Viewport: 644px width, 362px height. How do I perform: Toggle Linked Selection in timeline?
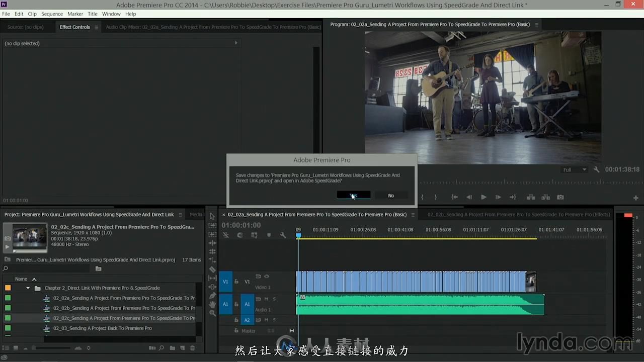(254, 235)
